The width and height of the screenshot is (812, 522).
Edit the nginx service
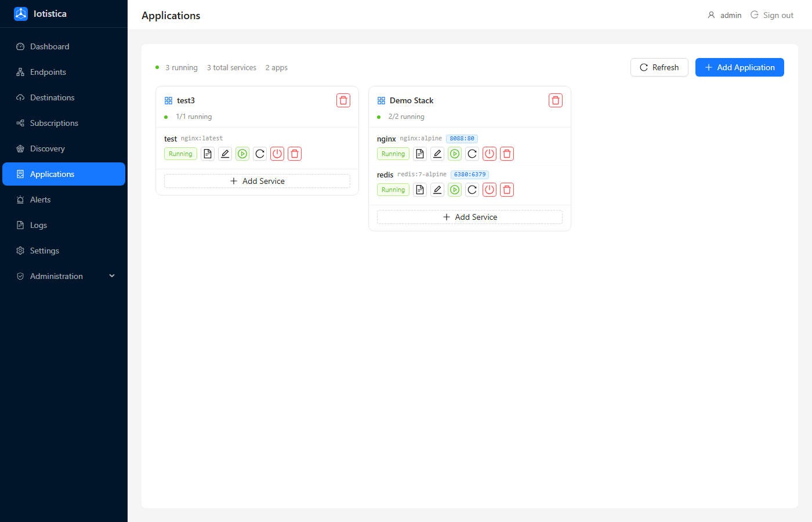tap(437, 154)
